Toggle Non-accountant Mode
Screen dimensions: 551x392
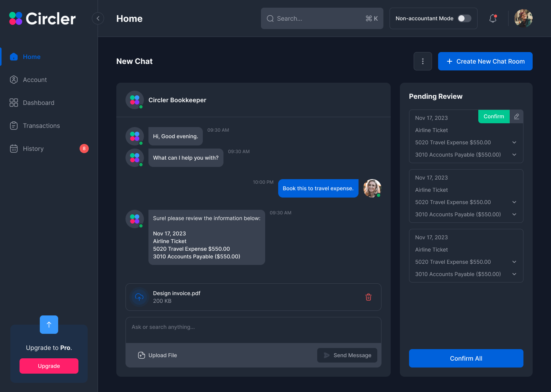[x=463, y=18]
